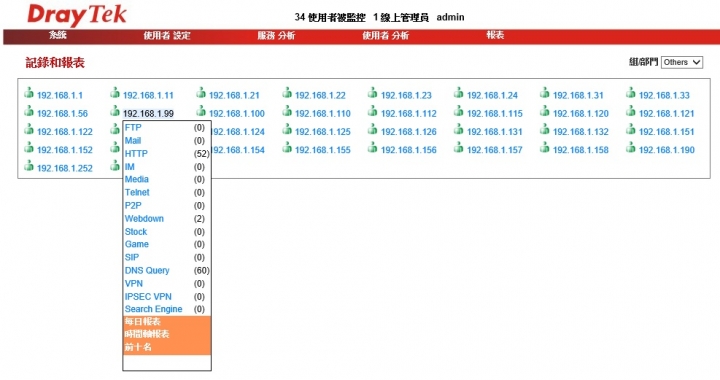The image size is (720, 380).
Task: Click the user icon beside 192.168.1.31
Action: click(545, 93)
